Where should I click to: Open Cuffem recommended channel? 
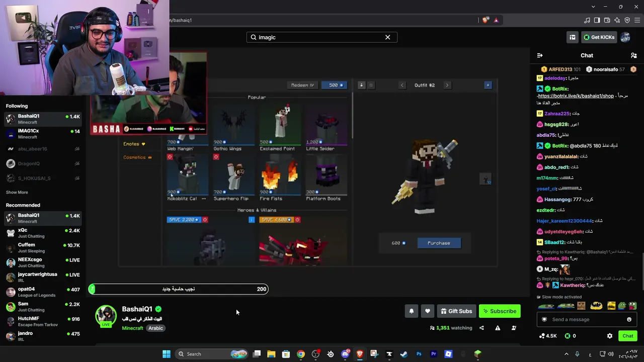click(43, 247)
